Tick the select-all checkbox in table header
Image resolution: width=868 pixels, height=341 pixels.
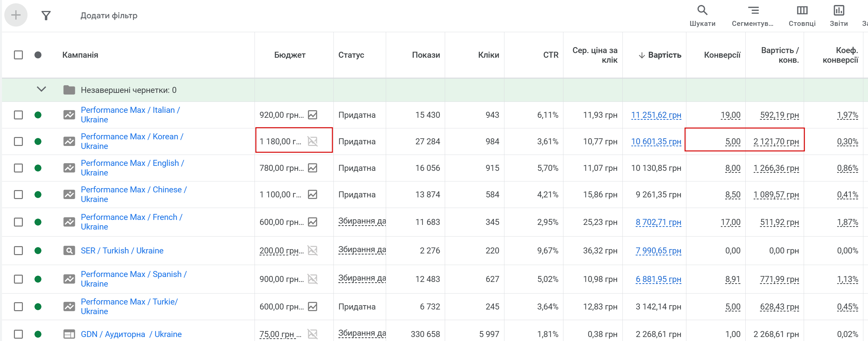18,55
